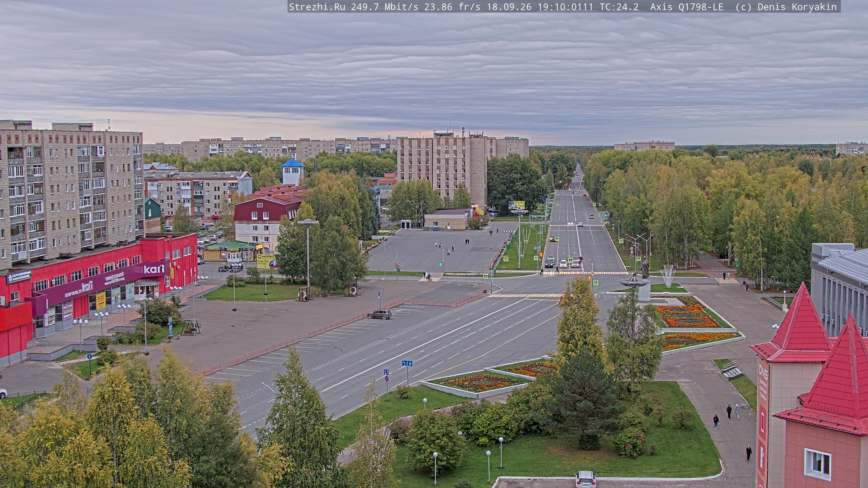This screenshot has height=488, width=868.
Task: Select the dark SUV parked in lot
Action: click(380, 314)
